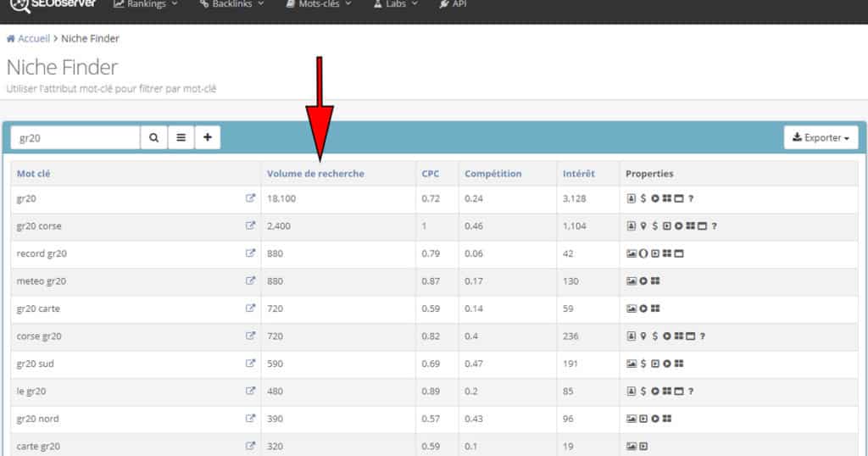
Task: Sort by Volume de recherche column
Action: click(315, 174)
